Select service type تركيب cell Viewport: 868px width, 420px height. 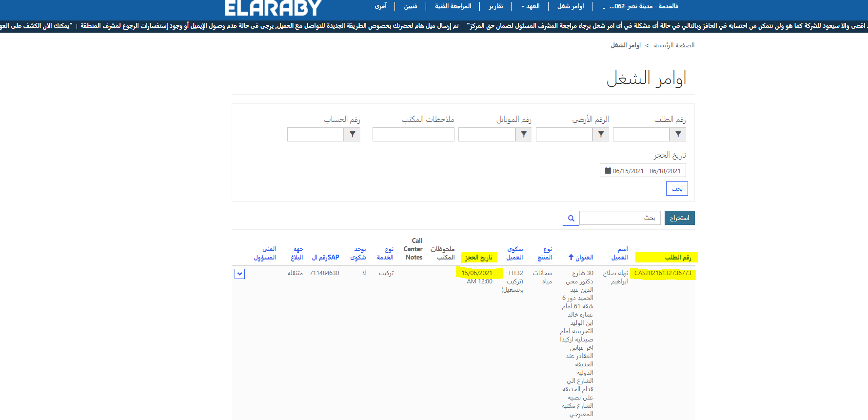(x=386, y=273)
